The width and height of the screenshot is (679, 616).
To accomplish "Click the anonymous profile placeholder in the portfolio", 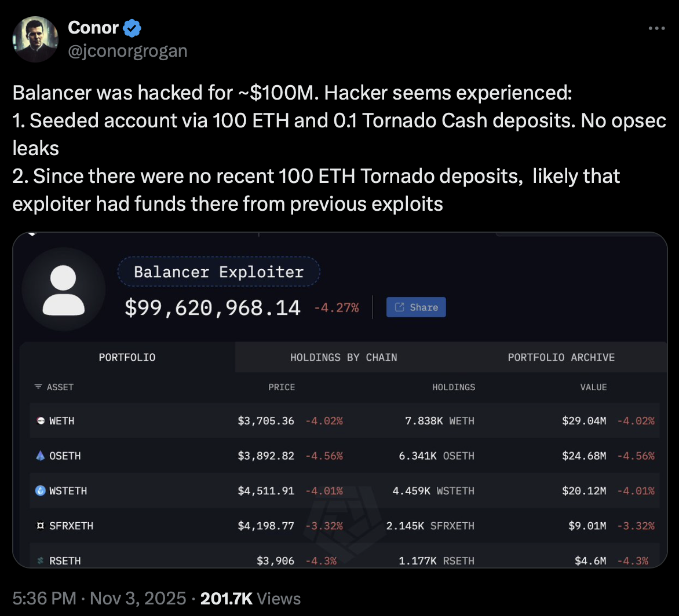I will click(64, 290).
